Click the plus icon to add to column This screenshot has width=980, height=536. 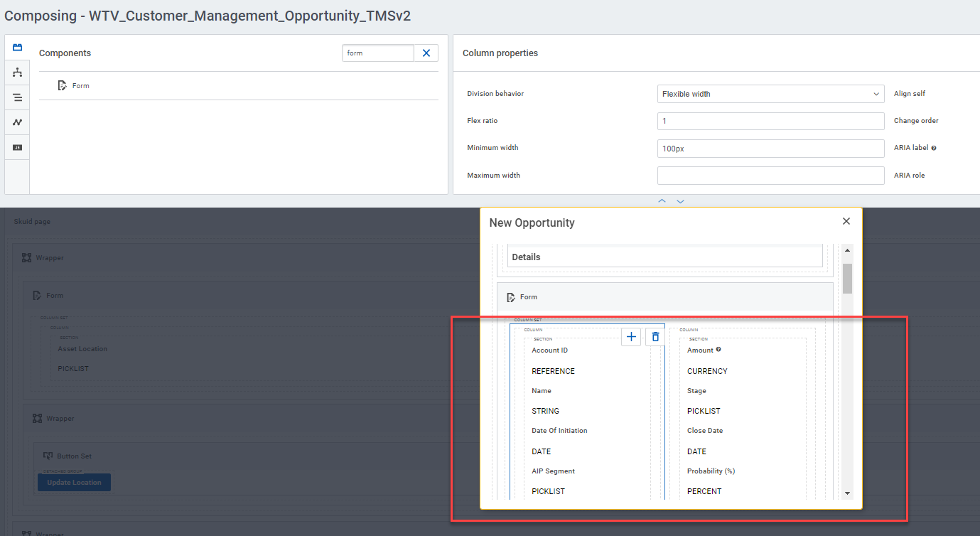(x=631, y=336)
